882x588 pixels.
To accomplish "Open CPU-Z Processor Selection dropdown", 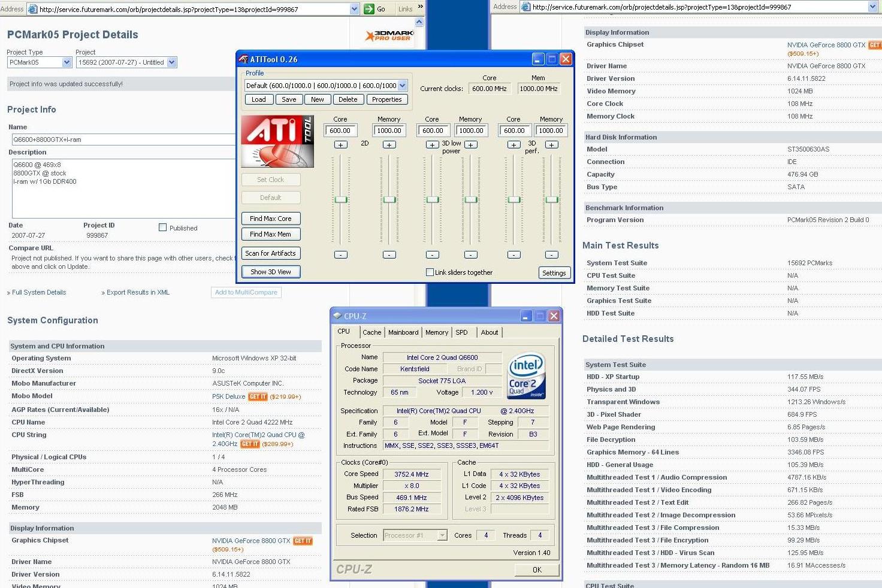I will [442, 535].
